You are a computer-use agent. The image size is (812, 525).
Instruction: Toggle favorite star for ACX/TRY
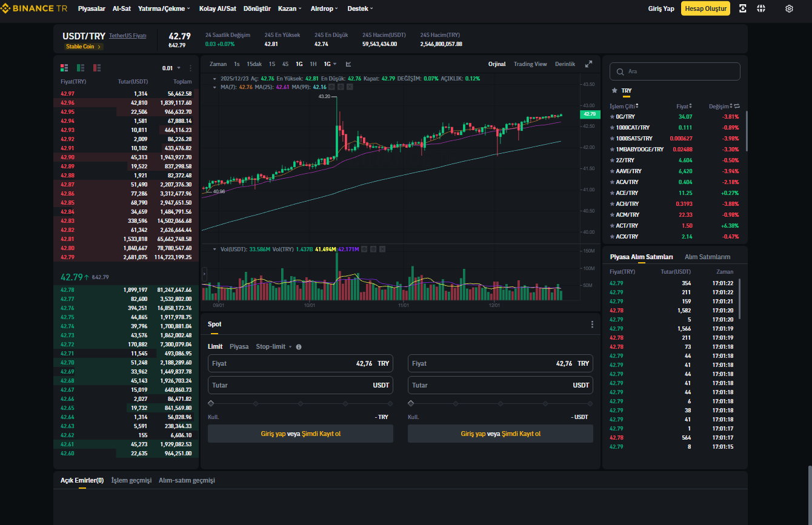[x=612, y=237]
